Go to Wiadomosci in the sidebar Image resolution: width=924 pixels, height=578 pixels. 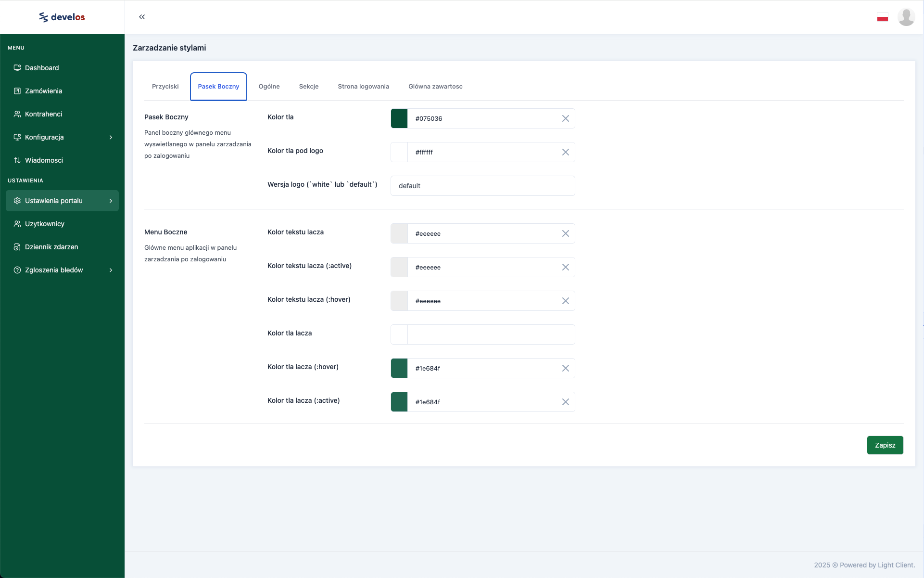44,160
